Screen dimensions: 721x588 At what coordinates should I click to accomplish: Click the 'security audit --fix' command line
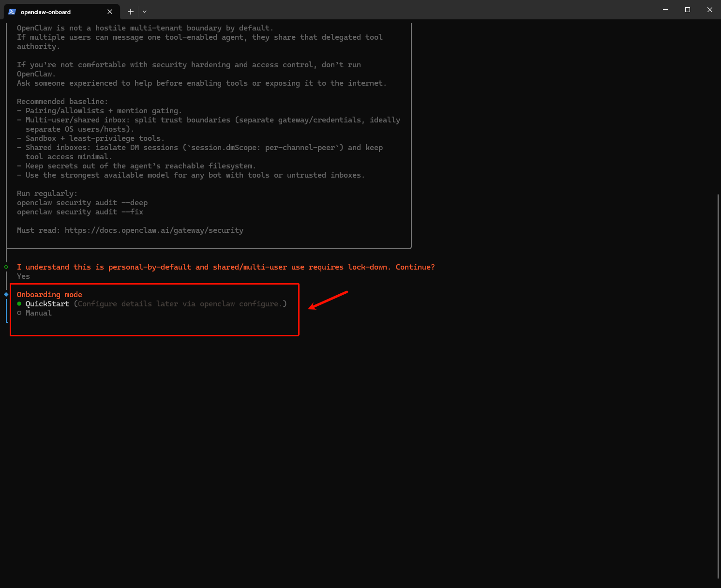coord(80,212)
